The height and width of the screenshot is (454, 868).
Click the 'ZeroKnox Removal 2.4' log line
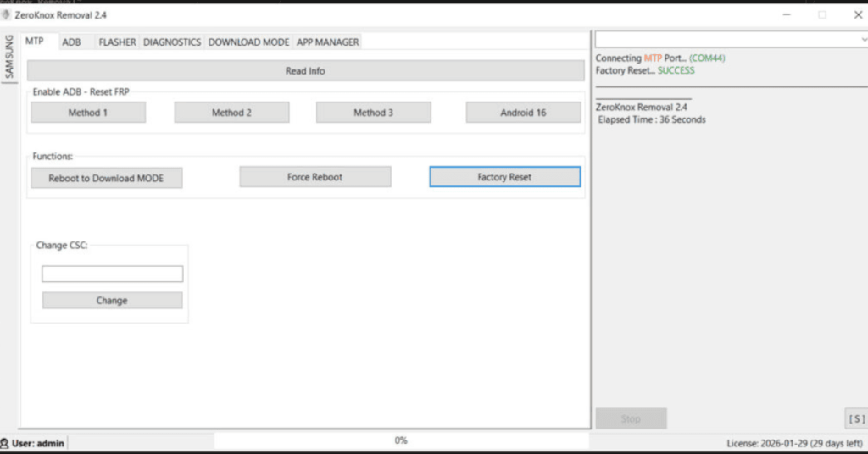tap(642, 108)
